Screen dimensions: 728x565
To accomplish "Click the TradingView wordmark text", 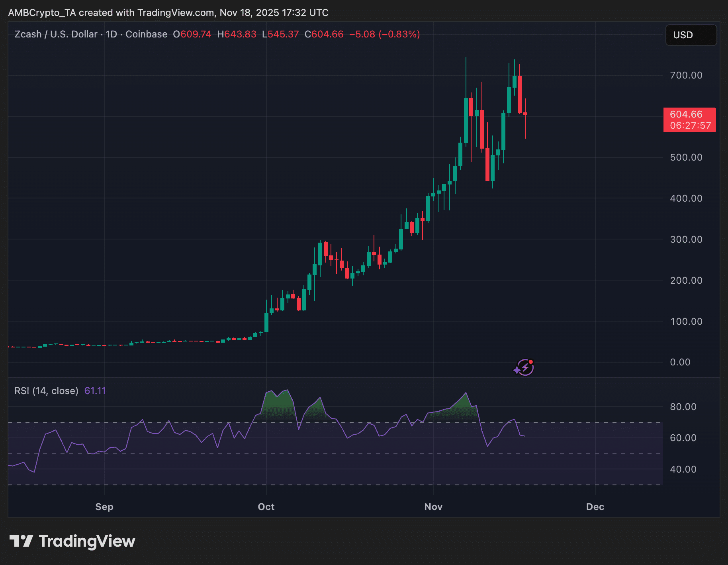I will pyautogui.click(x=87, y=541).
